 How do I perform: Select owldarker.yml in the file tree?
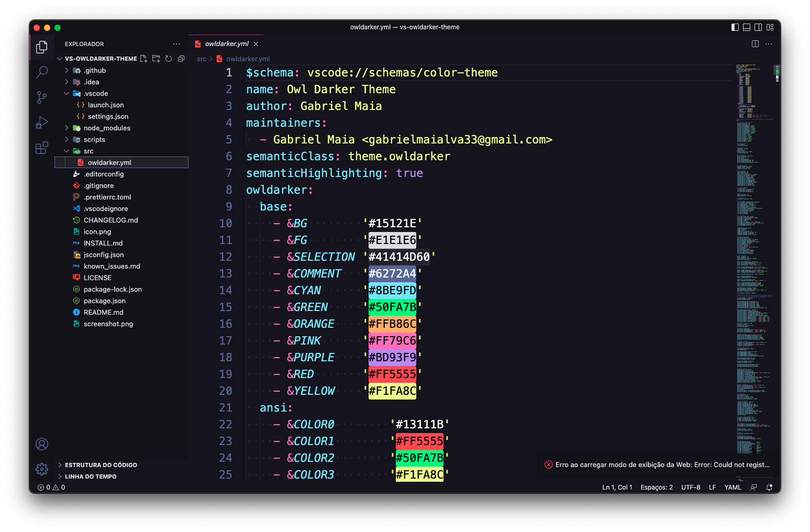click(x=121, y=162)
